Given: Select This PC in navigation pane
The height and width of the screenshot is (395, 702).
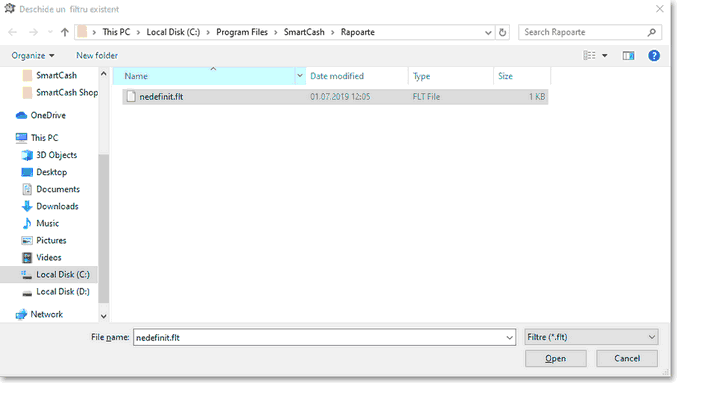Looking at the screenshot, I should click(x=37, y=137).
